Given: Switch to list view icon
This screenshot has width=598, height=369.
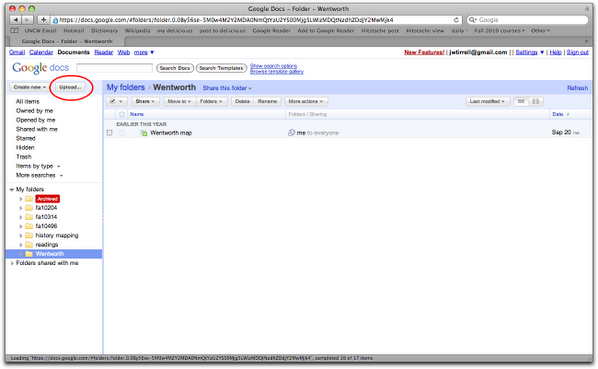Looking at the screenshot, I should pos(521,101).
